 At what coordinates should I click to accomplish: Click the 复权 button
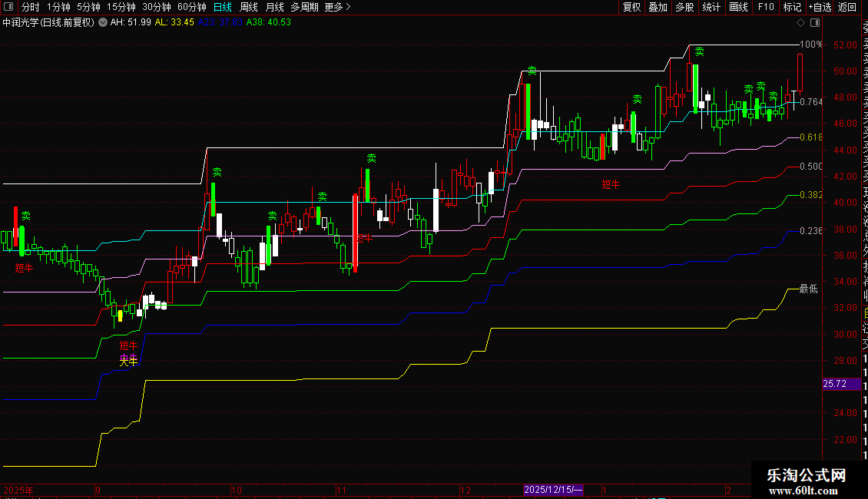point(631,7)
